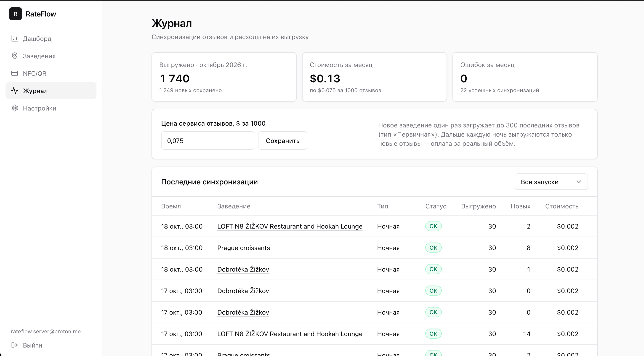Screen dimensions: 644x356
Task: Click the Стоимость column header
Action: pyautogui.click(x=562, y=206)
